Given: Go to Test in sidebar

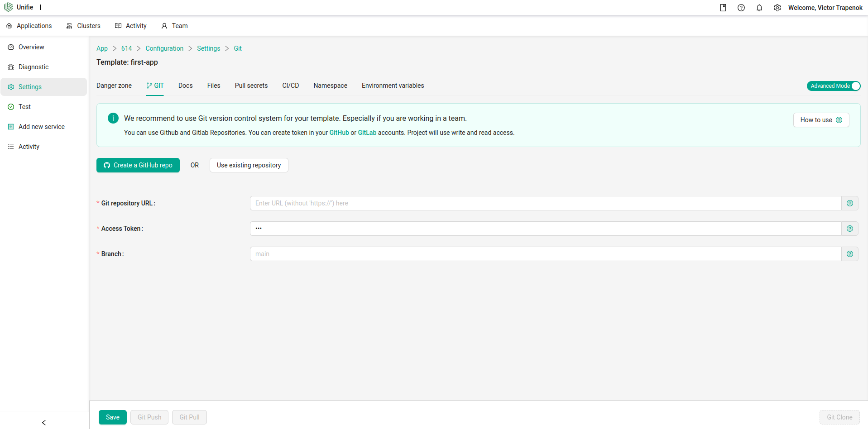Looking at the screenshot, I should [44, 107].
